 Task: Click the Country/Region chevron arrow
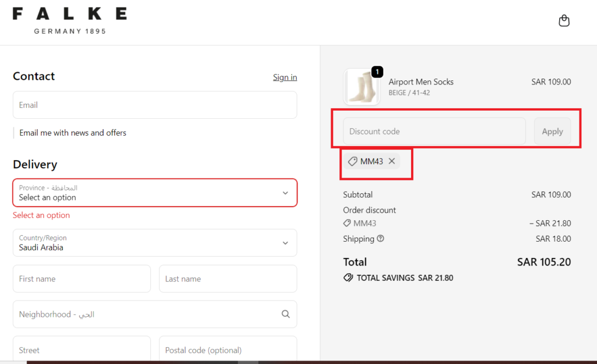285,243
